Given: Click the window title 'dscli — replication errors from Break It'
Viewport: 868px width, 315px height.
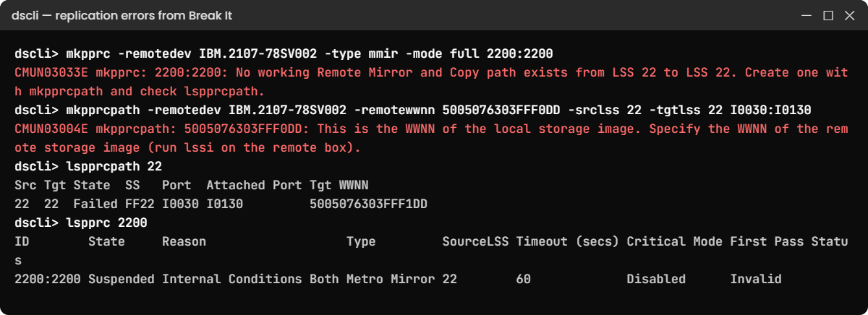Looking at the screenshot, I should [x=122, y=15].
